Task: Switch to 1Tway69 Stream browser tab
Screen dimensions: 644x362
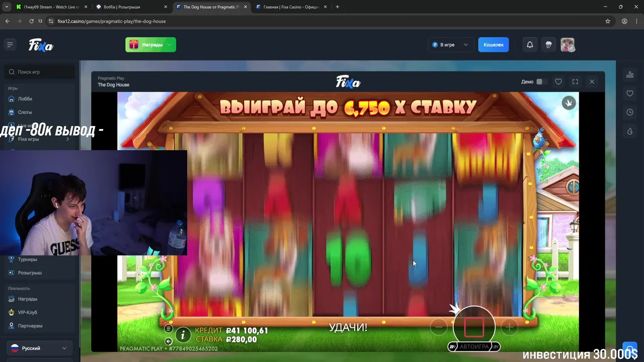Action: point(51,7)
